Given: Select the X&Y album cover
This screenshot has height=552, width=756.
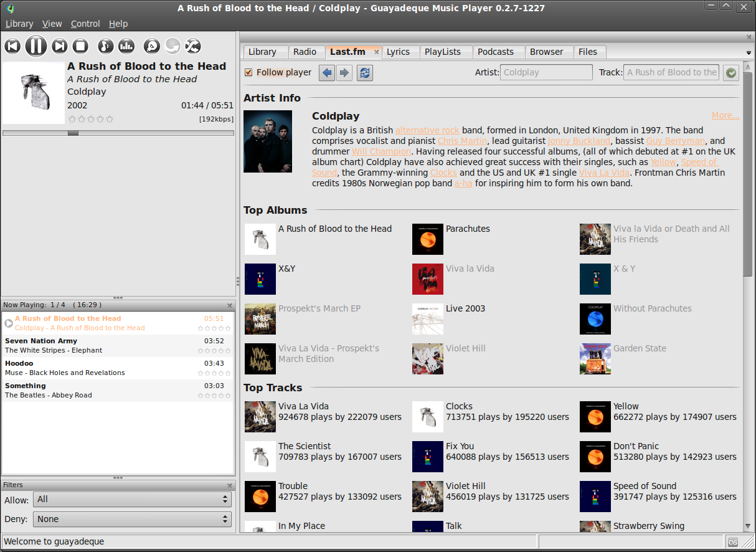Looking at the screenshot, I should pyautogui.click(x=260, y=279).
